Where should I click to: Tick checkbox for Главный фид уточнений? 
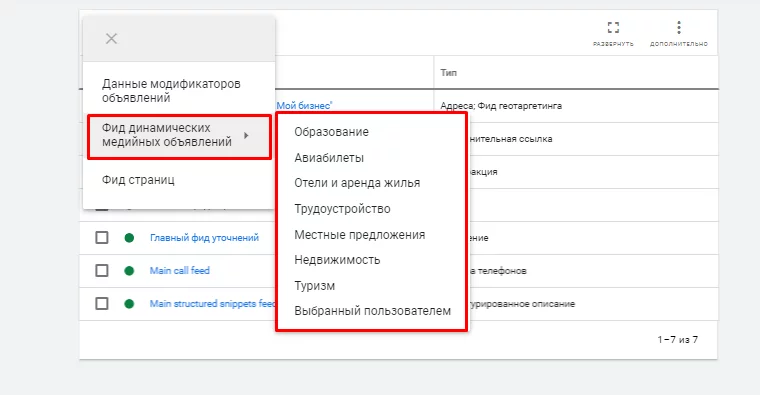[x=102, y=237]
